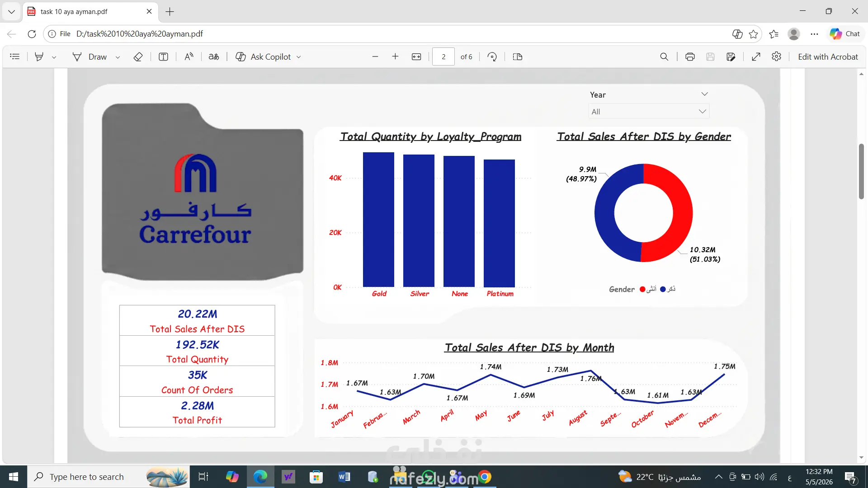Search within the PDF
The height and width of the screenshot is (488, 868).
664,56
